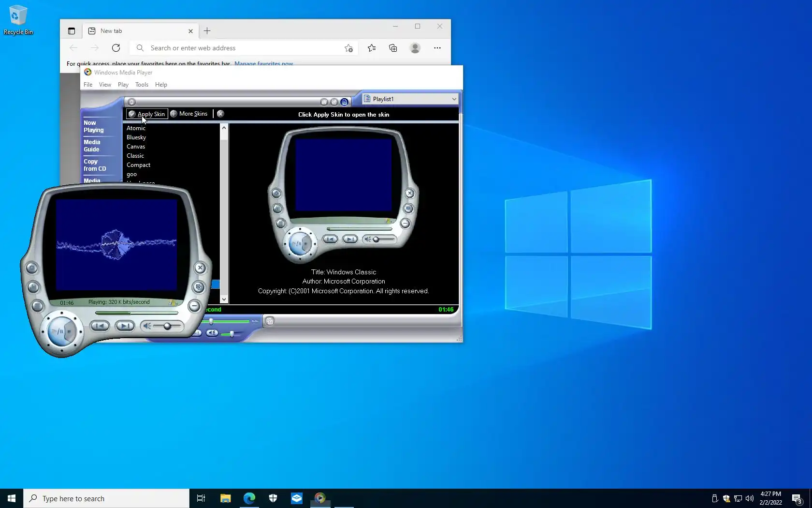Return floating skin player to full mode
The image size is (812, 508).
tap(199, 287)
